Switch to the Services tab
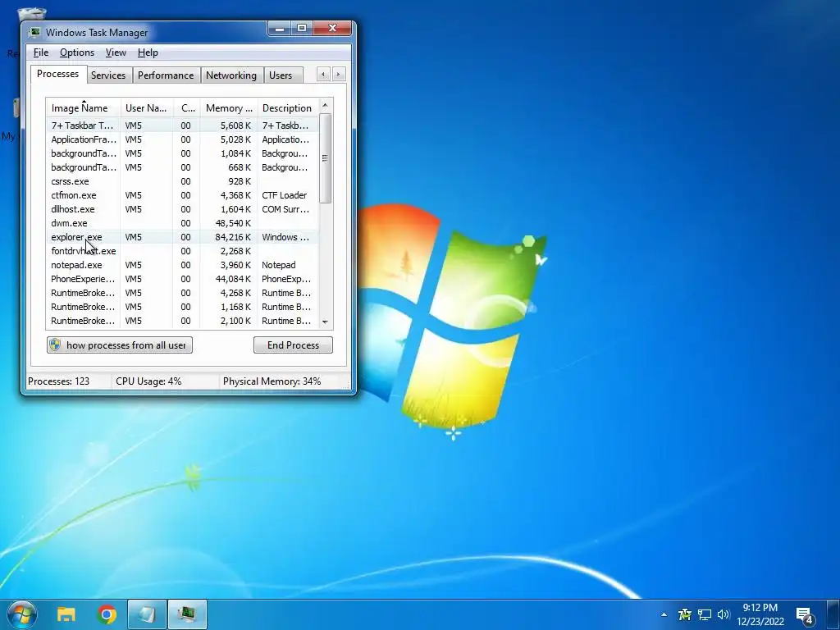This screenshot has width=840, height=630. (108, 75)
